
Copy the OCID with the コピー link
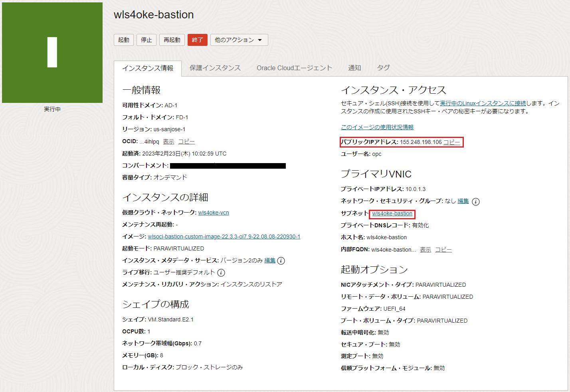click(186, 142)
